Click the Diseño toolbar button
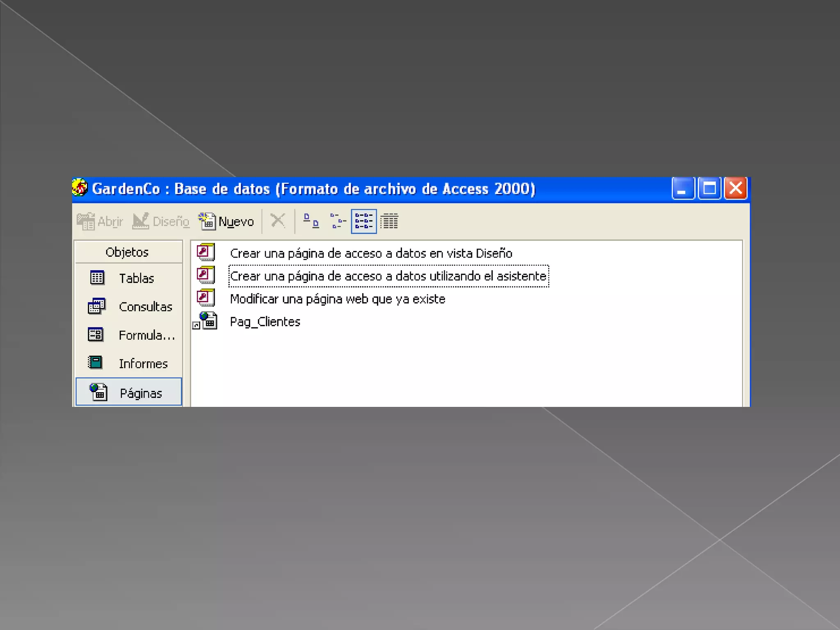This screenshot has height=630, width=840. [x=161, y=221]
